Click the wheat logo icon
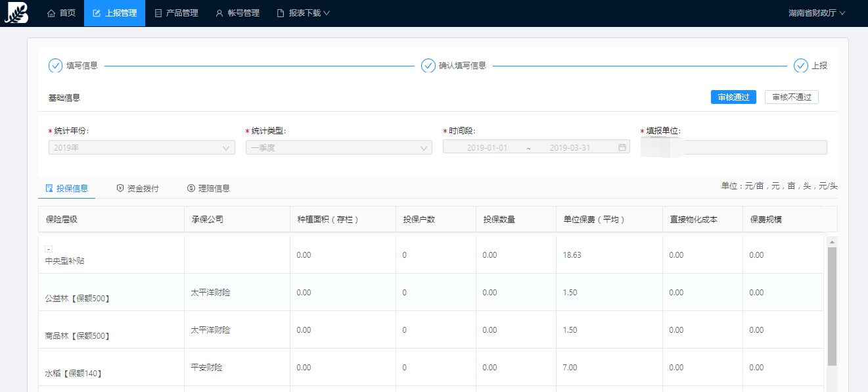Image resolution: width=868 pixels, height=392 pixels. point(16,13)
